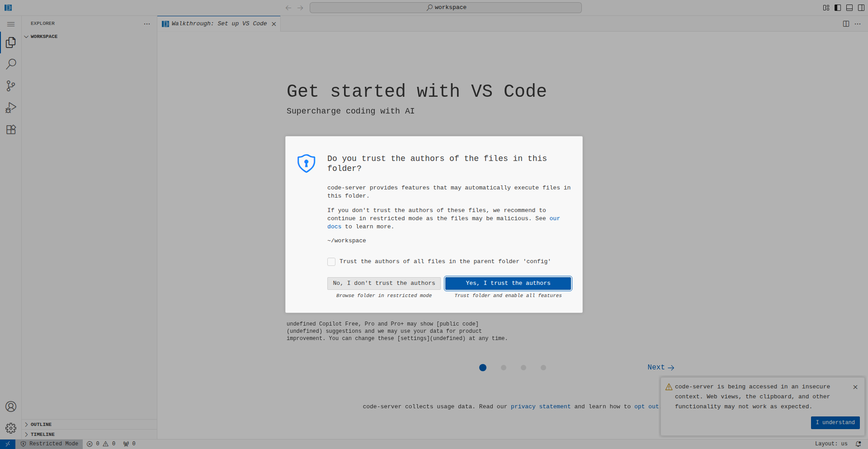Open the Source Control view
The width and height of the screenshot is (868, 449).
pos(11,86)
